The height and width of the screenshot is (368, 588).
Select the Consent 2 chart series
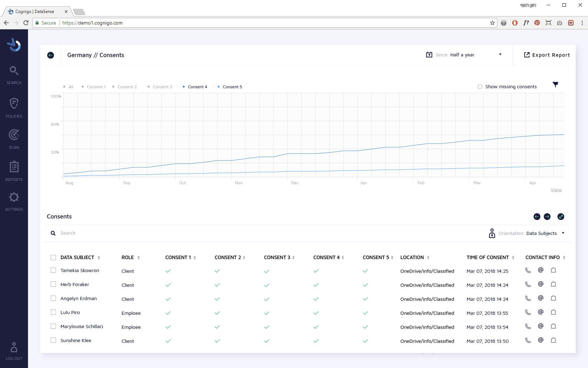[124, 87]
